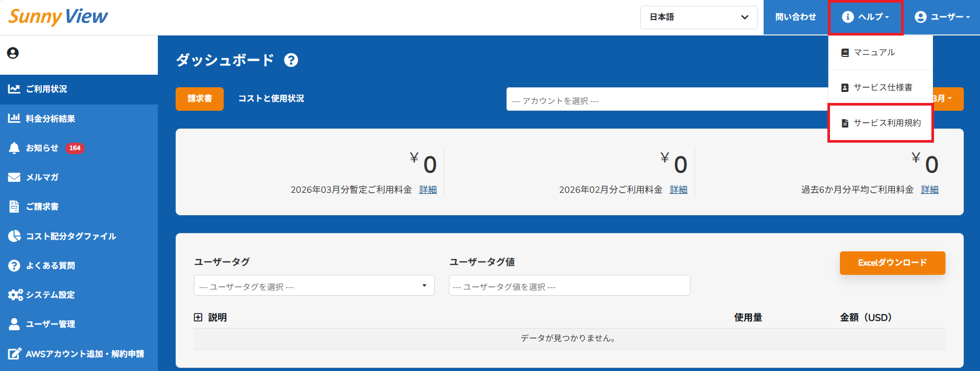Image resolution: width=980 pixels, height=371 pixels.
Task: Click the profile avatar icon in sidebar
Action: click(13, 53)
